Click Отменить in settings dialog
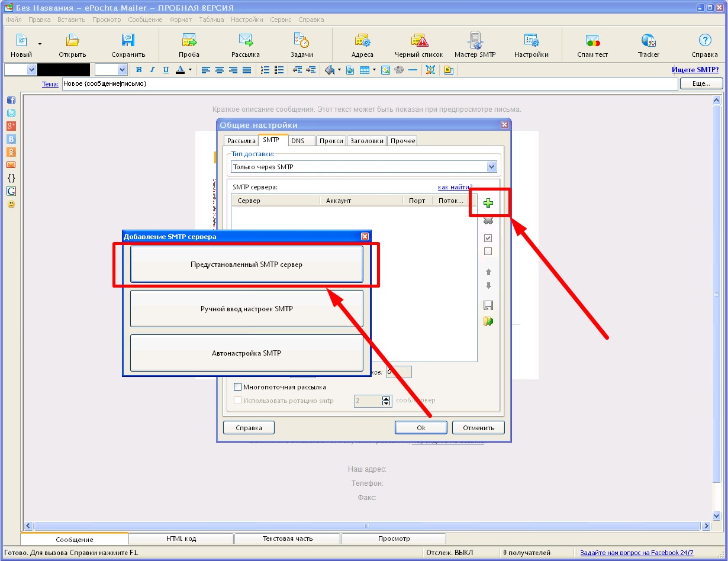This screenshot has width=728, height=561. point(478,428)
